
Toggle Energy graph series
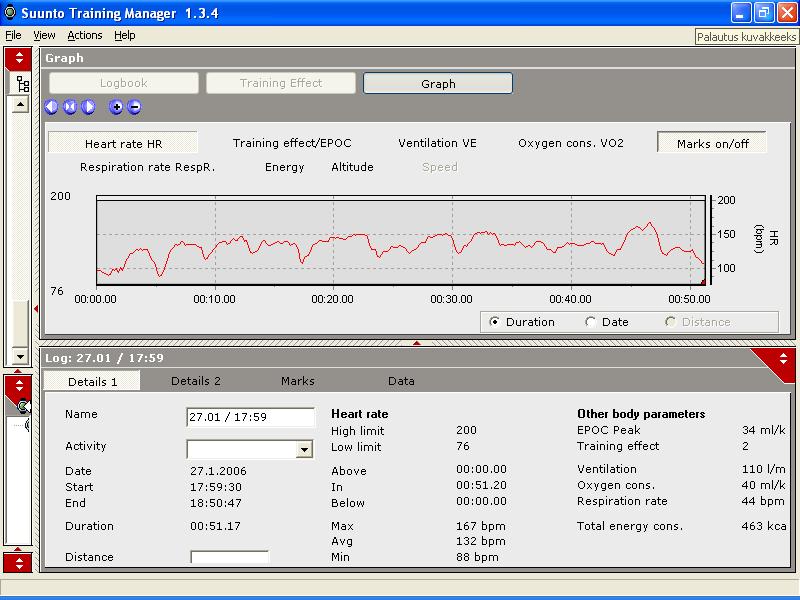pyautogui.click(x=284, y=167)
